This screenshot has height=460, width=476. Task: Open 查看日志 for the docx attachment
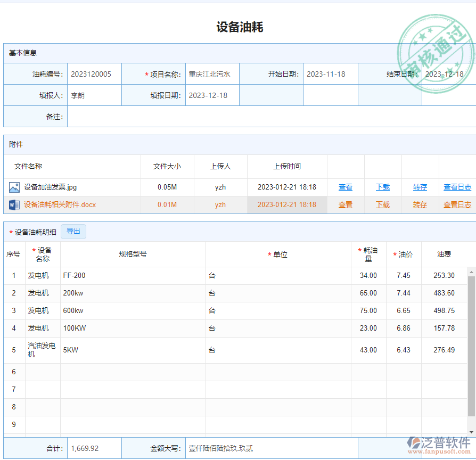point(457,205)
